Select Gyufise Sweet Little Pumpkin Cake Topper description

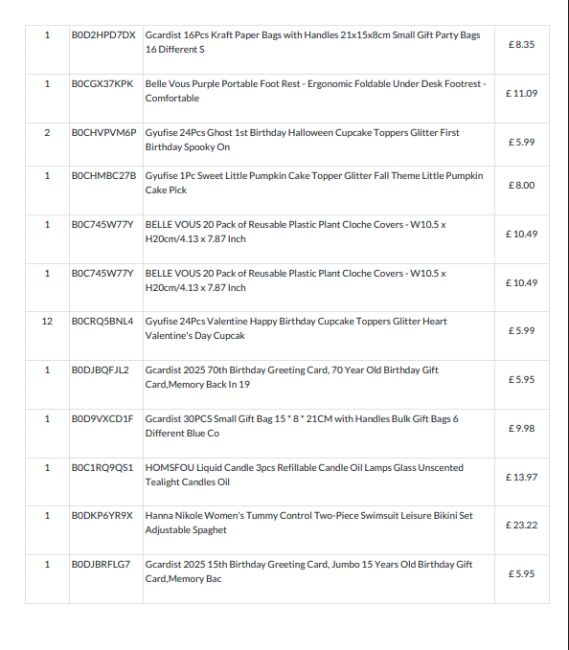point(314,183)
